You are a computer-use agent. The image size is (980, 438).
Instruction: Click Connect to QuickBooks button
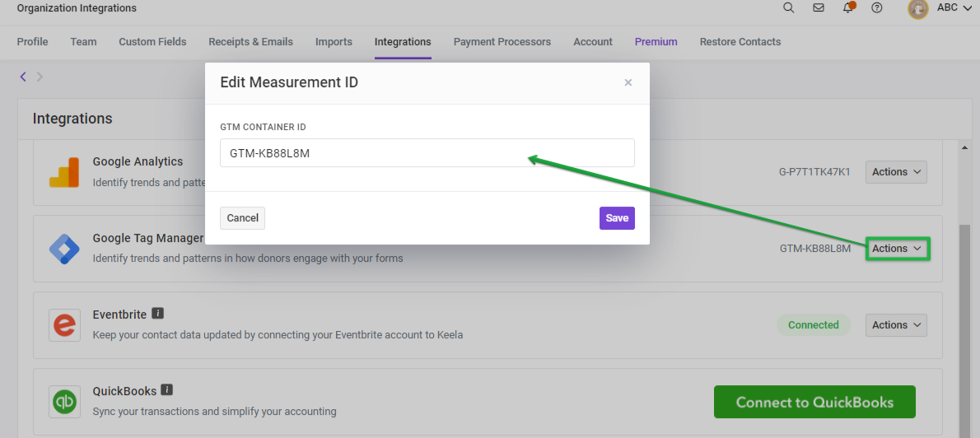[814, 402]
